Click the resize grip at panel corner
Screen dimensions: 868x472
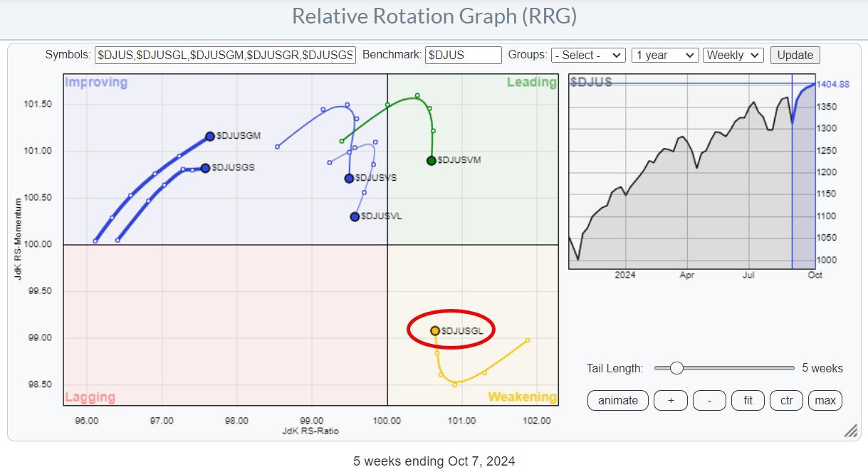coord(850,431)
